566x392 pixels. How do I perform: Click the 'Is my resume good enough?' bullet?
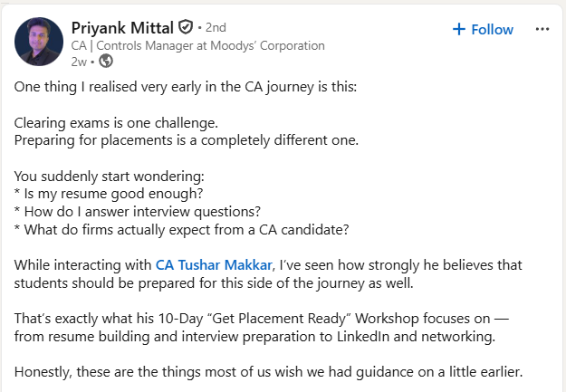point(110,194)
